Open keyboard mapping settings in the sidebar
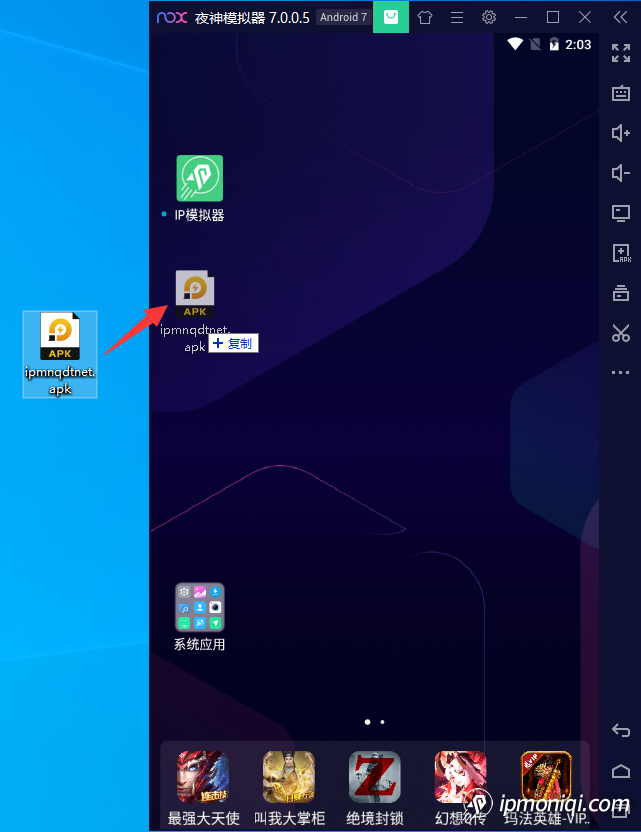 (x=621, y=93)
